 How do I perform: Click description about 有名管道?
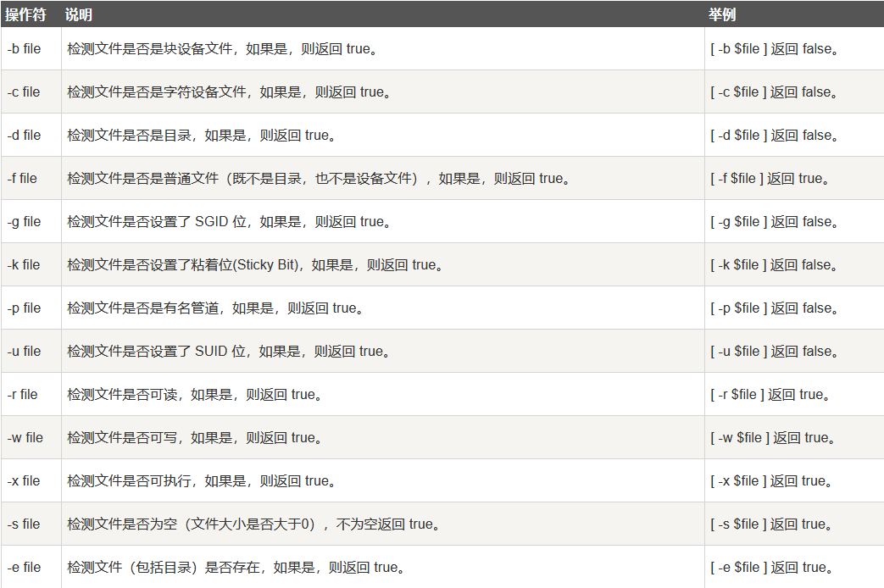click(x=215, y=308)
